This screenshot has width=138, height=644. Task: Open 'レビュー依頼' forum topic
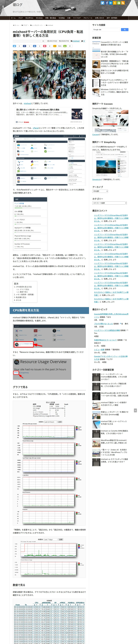click(99, 349)
